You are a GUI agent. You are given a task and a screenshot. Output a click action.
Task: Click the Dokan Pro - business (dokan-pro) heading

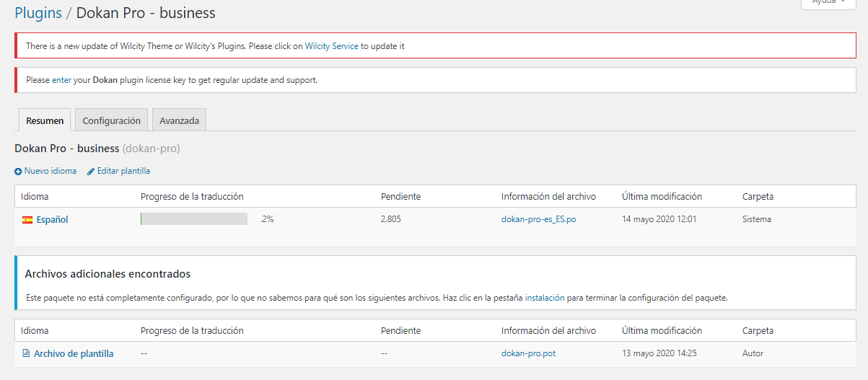point(97,149)
